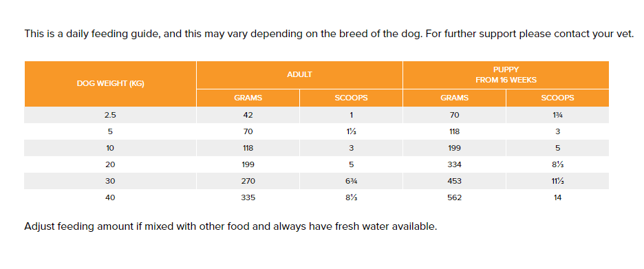Click the daily feeding guide intro text
Viewport: 644px width, 269px height.
pos(329,34)
